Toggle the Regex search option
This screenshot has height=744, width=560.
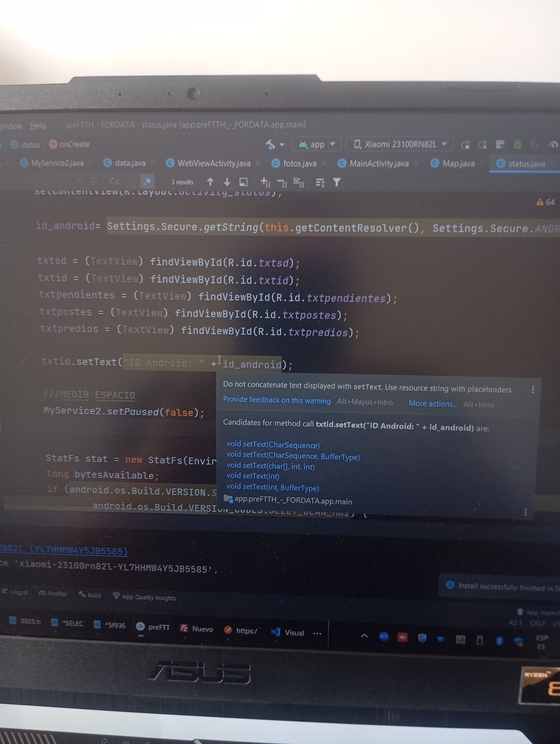(x=147, y=181)
